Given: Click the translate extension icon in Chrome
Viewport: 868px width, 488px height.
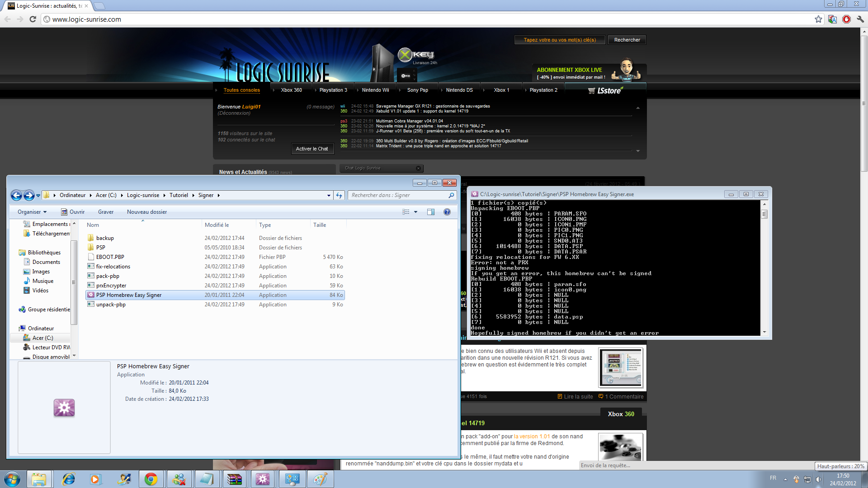Looking at the screenshot, I should (x=832, y=19).
